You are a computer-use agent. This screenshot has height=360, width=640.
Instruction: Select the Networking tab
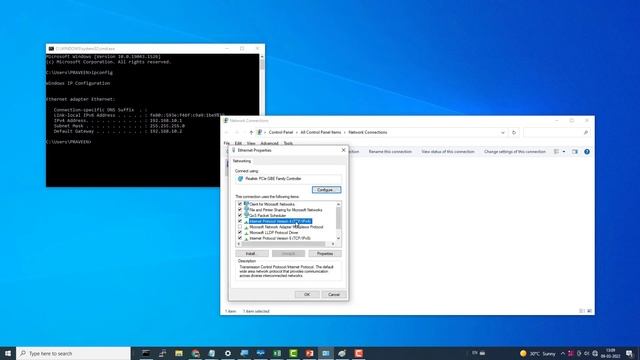242,161
